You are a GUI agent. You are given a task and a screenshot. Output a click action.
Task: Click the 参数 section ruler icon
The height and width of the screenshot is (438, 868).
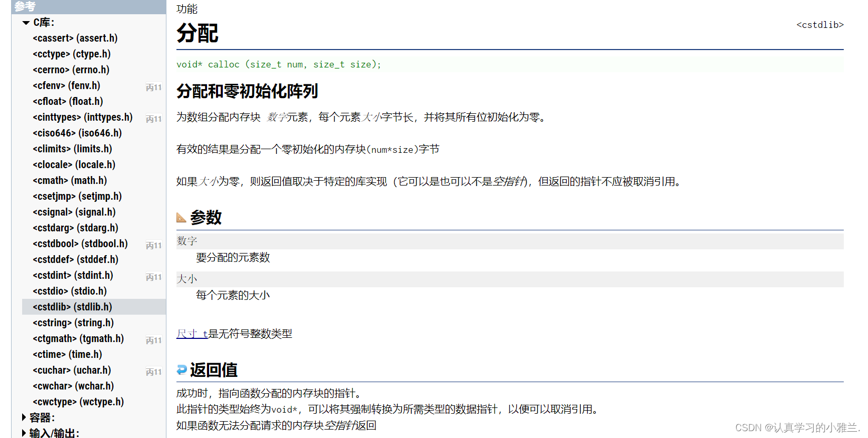coord(181,217)
